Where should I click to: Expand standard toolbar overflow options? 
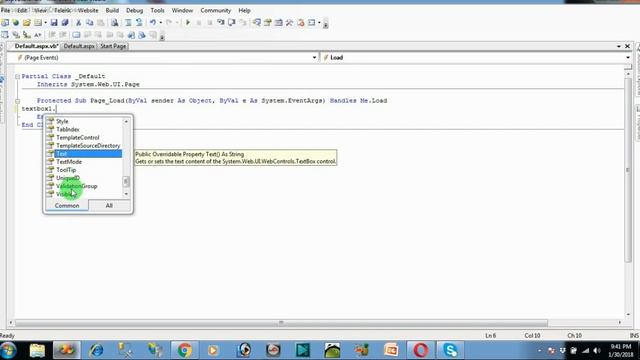325,24
